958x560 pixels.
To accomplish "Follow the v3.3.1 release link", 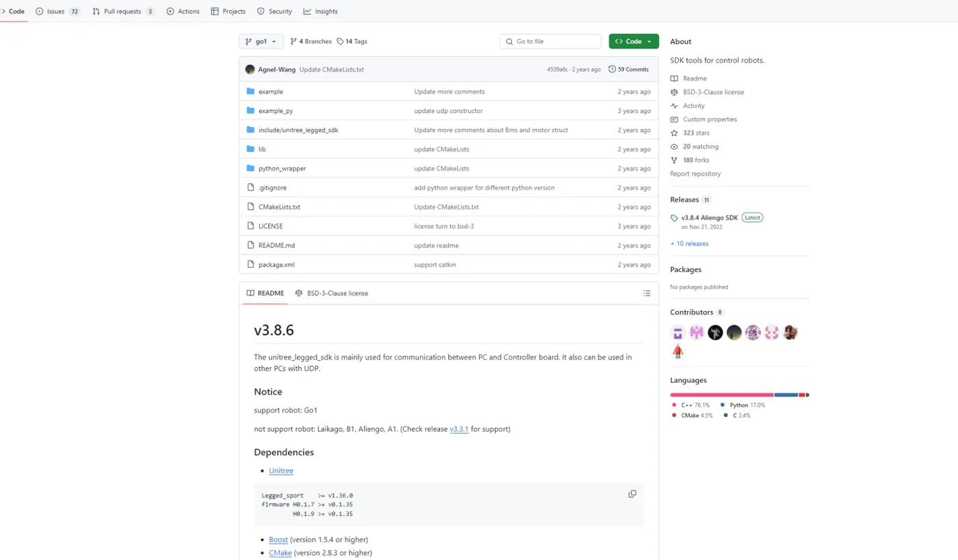I will tap(459, 429).
